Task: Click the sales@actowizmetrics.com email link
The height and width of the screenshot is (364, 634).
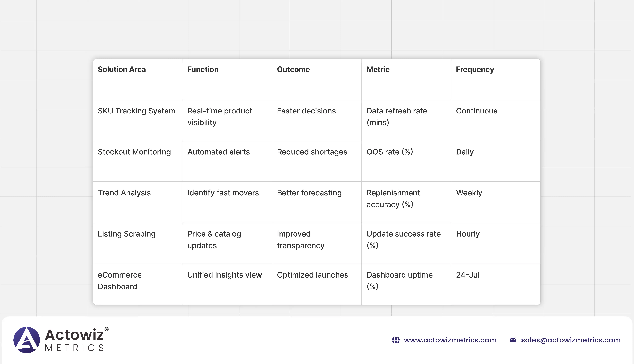Action: 571,340
